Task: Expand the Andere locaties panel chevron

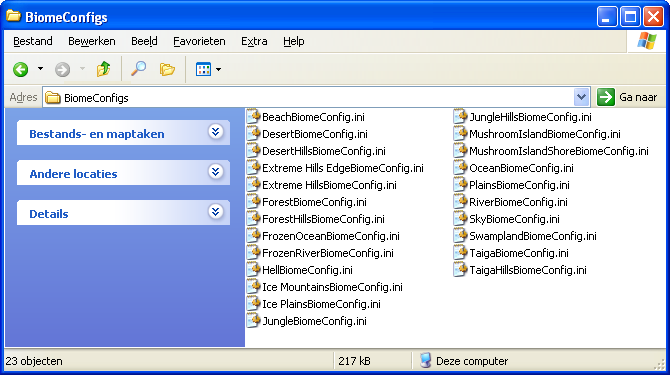Action: point(215,172)
